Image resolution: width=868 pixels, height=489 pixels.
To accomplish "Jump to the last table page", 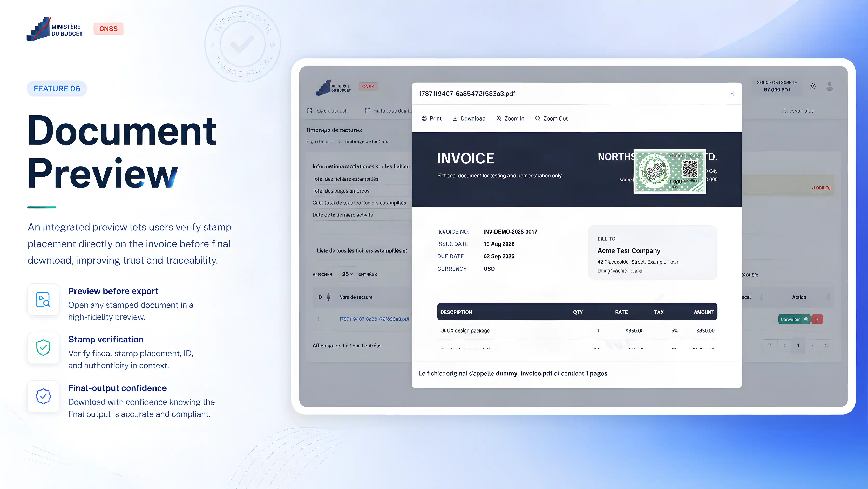I will point(826,345).
